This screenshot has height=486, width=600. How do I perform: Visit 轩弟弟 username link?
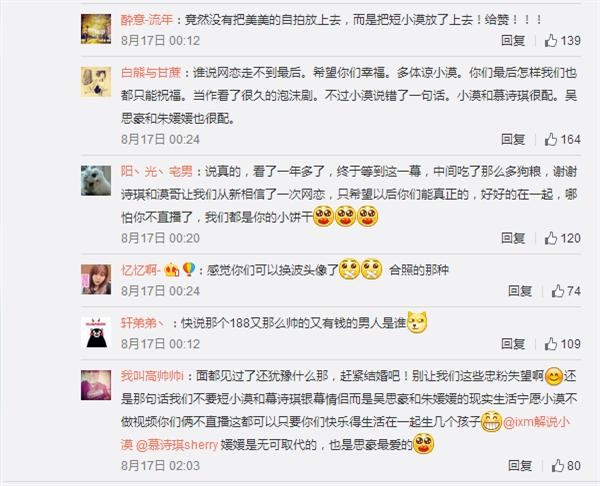pyautogui.click(x=142, y=323)
